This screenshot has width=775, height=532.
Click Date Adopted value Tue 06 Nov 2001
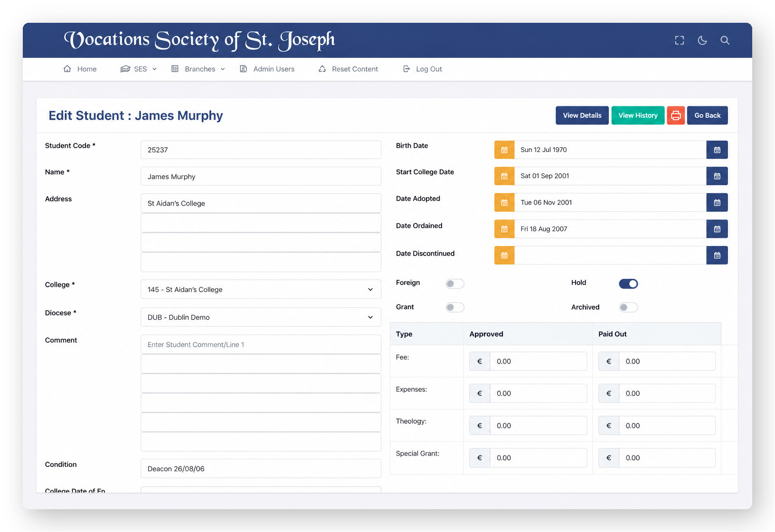tap(610, 202)
